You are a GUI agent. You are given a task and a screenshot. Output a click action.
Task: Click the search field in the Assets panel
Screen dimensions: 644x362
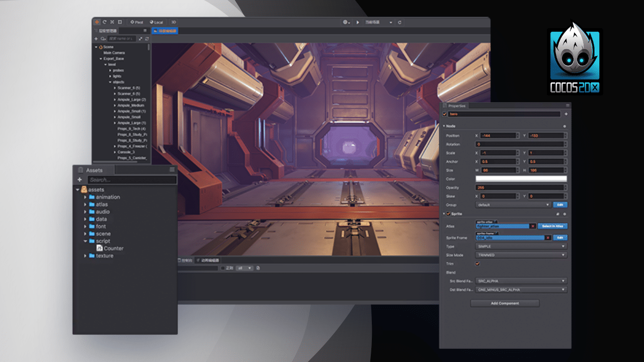[x=132, y=180]
